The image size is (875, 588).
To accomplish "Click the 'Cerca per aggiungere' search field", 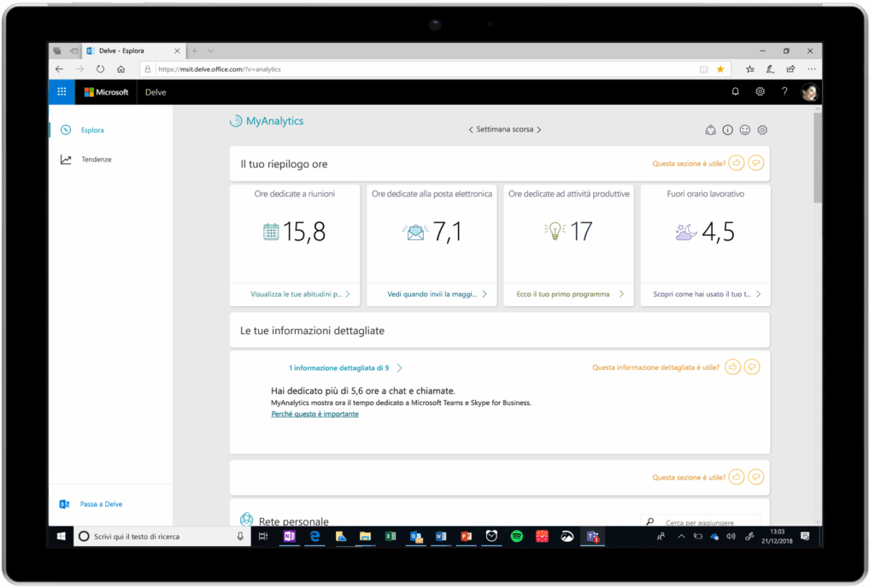I will coord(701,522).
